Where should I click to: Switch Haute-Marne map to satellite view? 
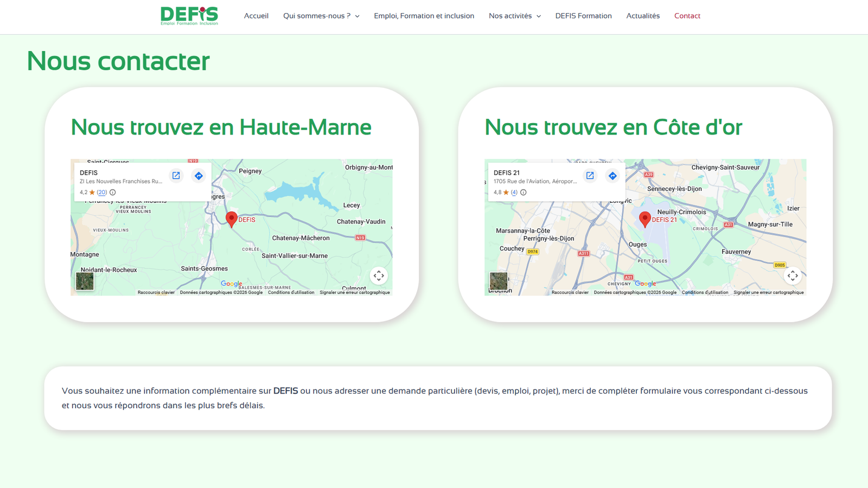[x=85, y=281]
